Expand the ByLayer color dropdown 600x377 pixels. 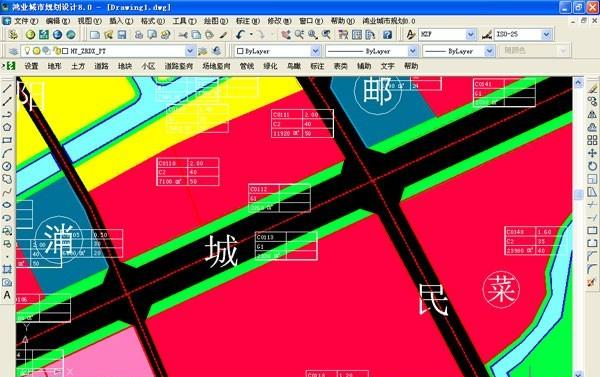click(315, 51)
